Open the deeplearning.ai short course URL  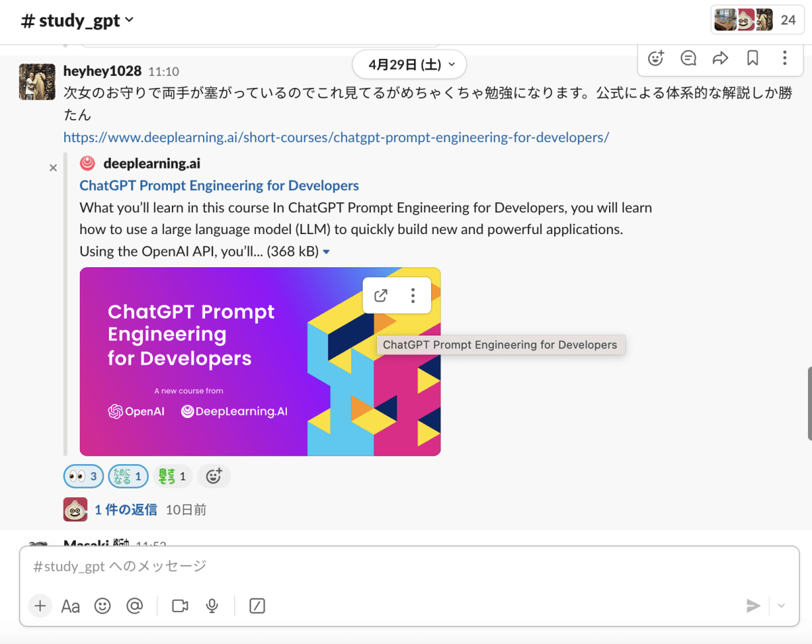(336, 137)
